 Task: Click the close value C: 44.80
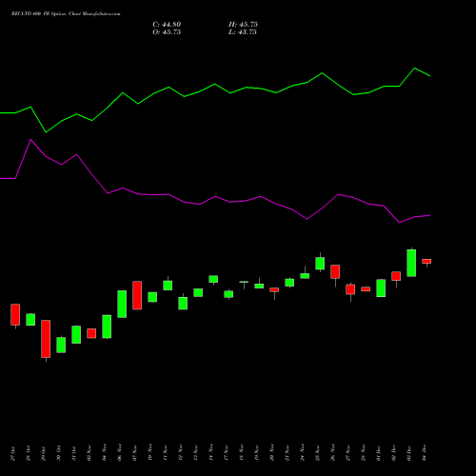coord(167,25)
